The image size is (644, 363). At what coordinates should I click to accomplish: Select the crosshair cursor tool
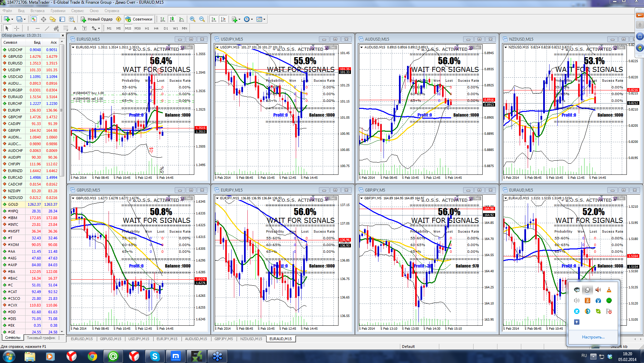pos(16,28)
